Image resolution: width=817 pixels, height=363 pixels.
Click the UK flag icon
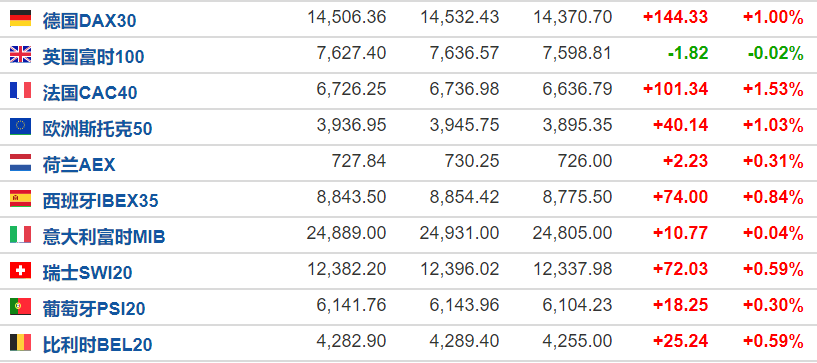(x=20, y=55)
